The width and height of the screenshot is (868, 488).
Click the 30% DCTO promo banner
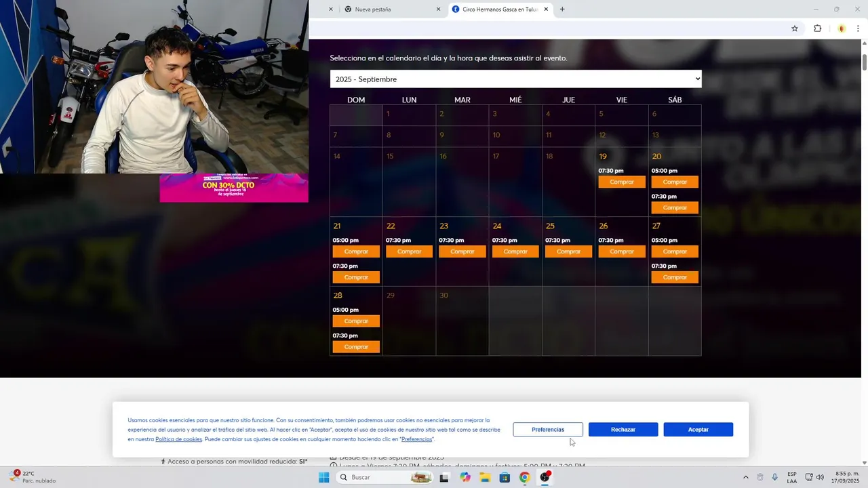[x=234, y=188]
